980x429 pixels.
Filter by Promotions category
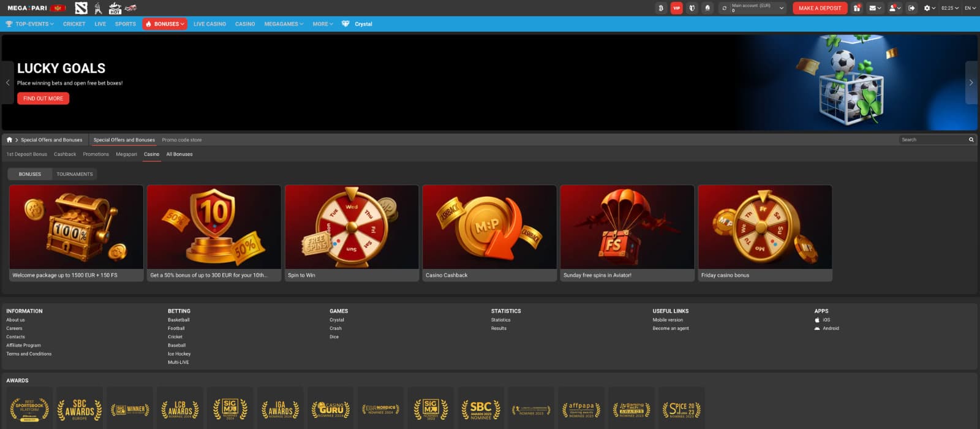[x=96, y=154]
